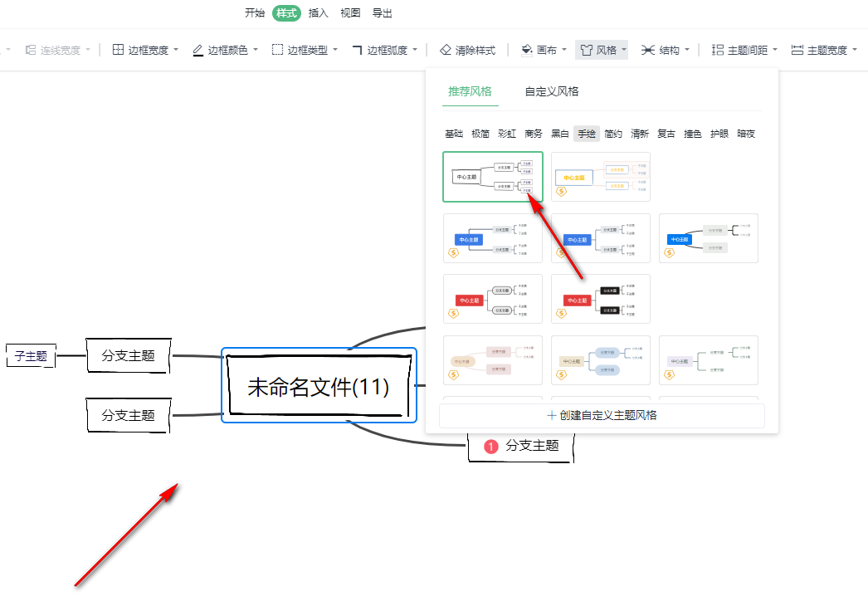Open the 开始 menu tab
This screenshot has height=606, width=868.
coord(255,12)
